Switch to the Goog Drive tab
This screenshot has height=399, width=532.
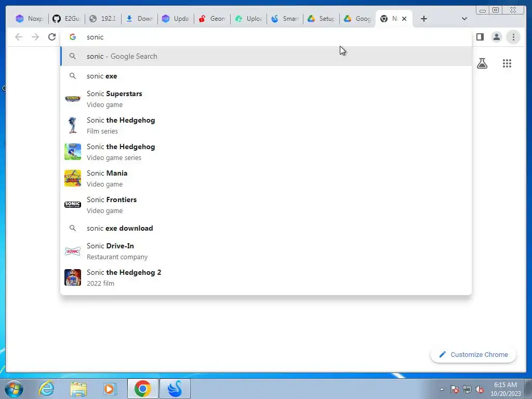(x=357, y=19)
